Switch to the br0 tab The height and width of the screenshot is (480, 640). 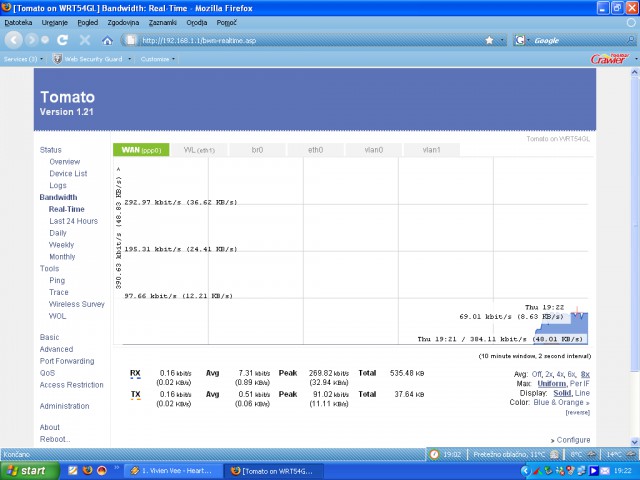[x=257, y=150]
